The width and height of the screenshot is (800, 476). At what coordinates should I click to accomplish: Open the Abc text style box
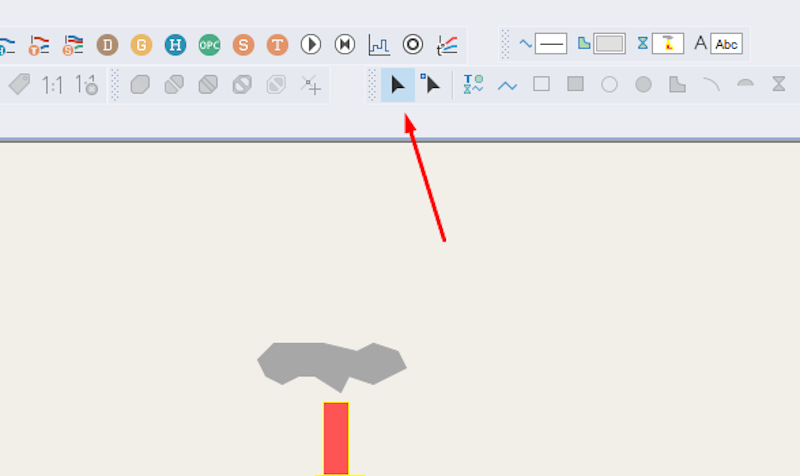[727, 44]
